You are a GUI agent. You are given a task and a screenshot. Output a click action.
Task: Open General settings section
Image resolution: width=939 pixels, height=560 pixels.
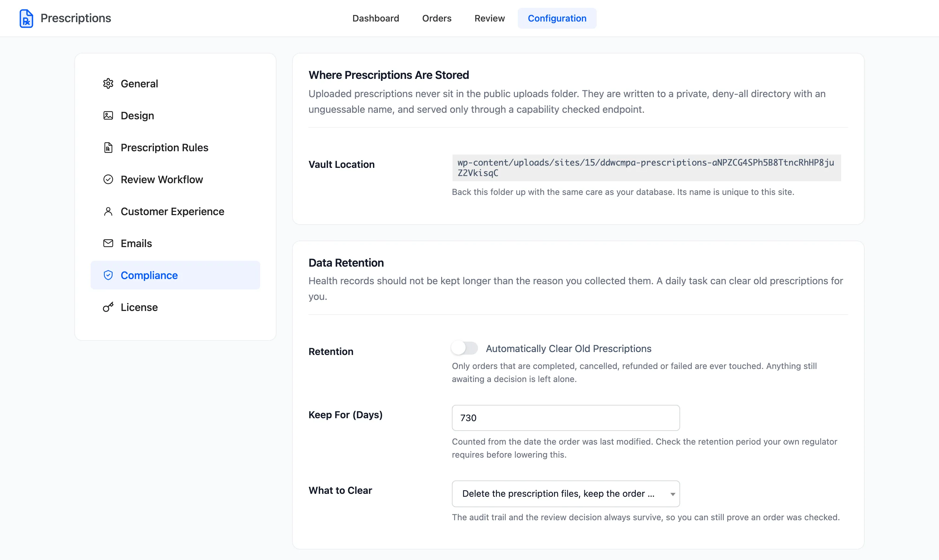(x=175, y=83)
